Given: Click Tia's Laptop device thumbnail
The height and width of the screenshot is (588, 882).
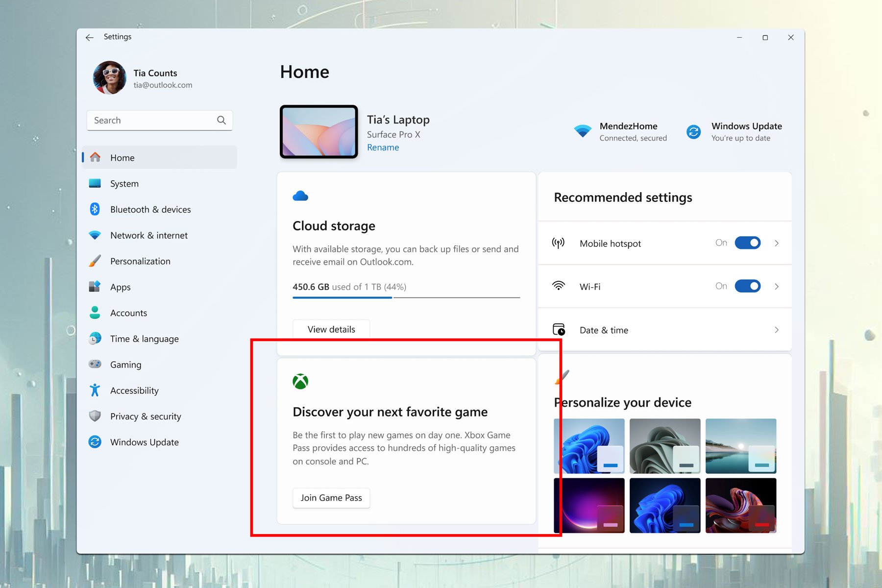Looking at the screenshot, I should coord(319,131).
